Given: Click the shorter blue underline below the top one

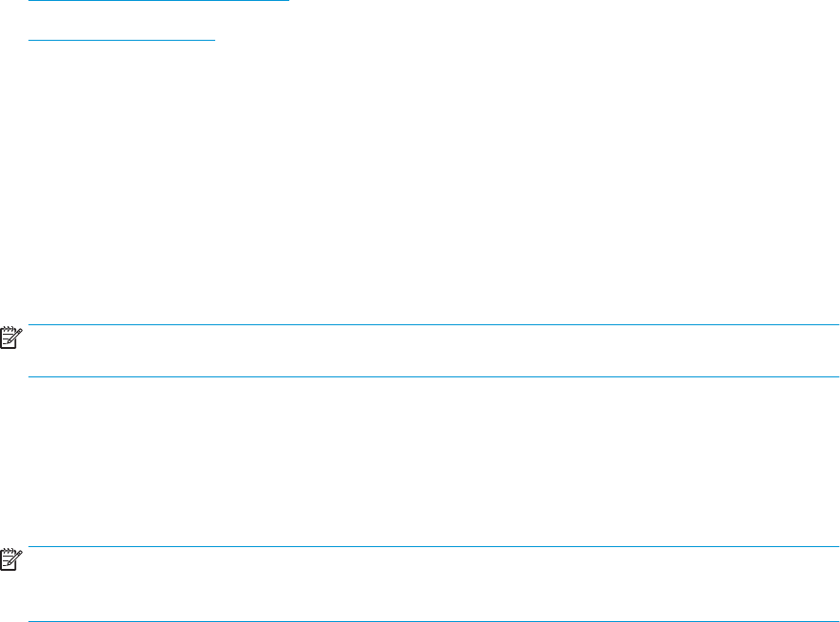Looking at the screenshot, I should [x=121, y=40].
